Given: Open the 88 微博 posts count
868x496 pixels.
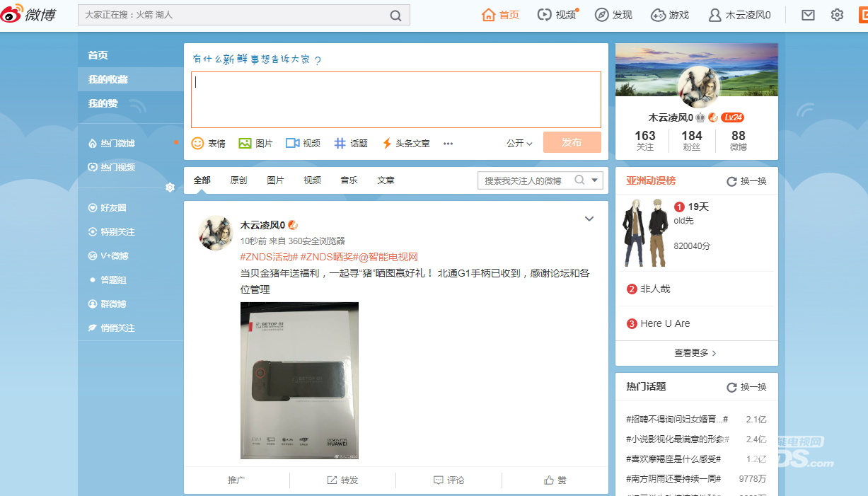Looking at the screenshot, I should 739,141.
